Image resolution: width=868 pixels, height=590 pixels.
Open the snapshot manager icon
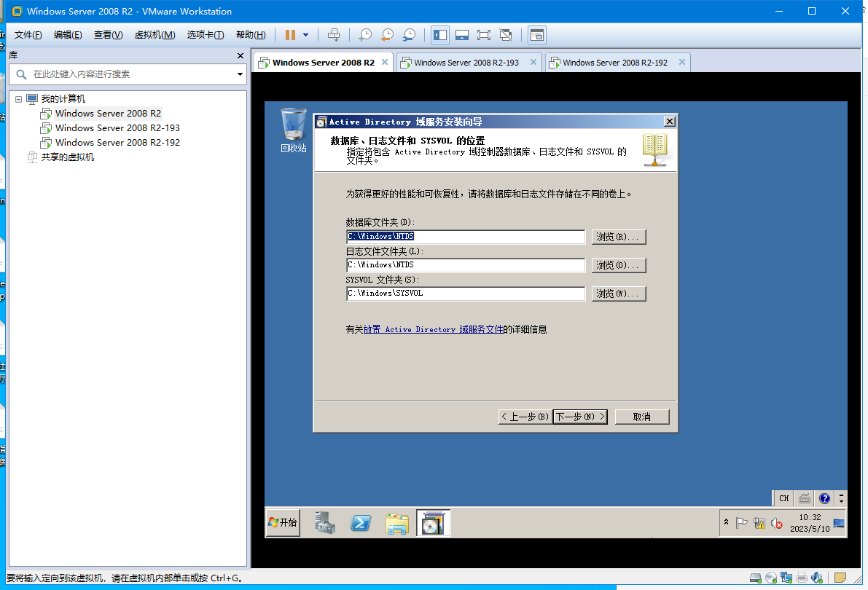[409, 35]
